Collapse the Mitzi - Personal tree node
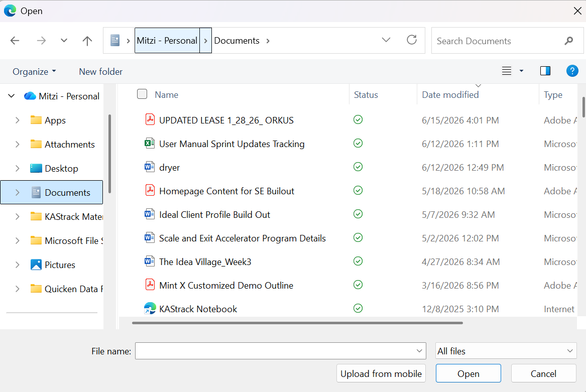Screen dimensions: 586x392 tap(12, 96)
